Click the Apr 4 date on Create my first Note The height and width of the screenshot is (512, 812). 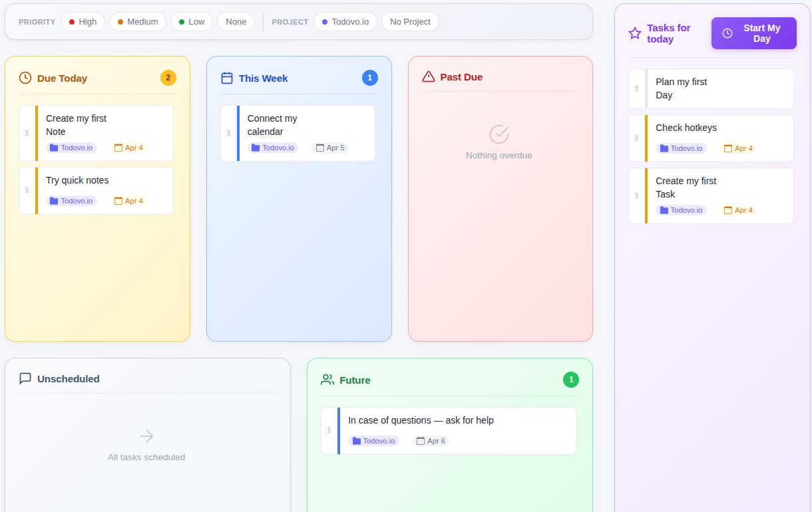[128, 148]
